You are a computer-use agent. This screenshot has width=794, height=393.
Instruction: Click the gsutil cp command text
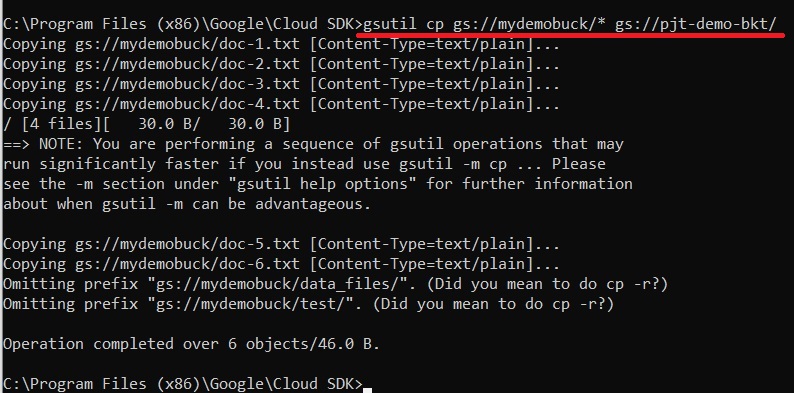(570, 24)
